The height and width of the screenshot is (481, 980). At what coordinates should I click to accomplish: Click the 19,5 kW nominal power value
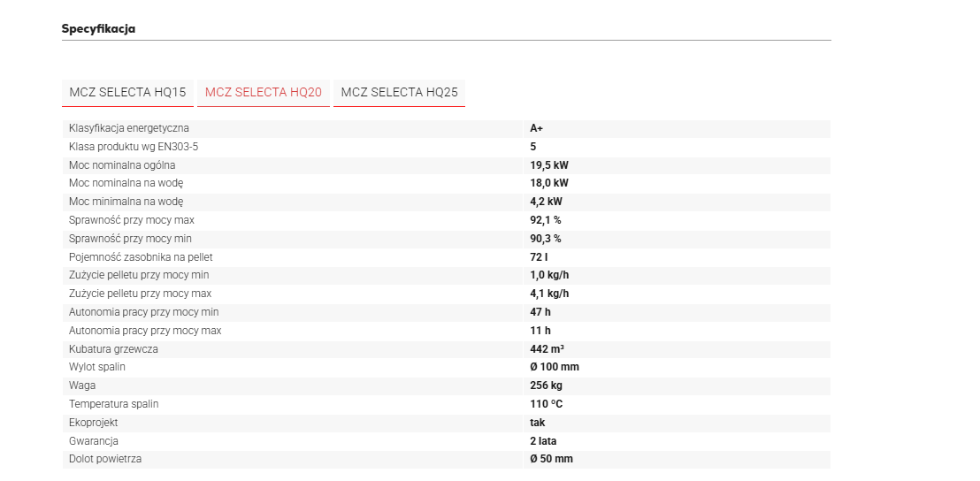tap(548, 165)
